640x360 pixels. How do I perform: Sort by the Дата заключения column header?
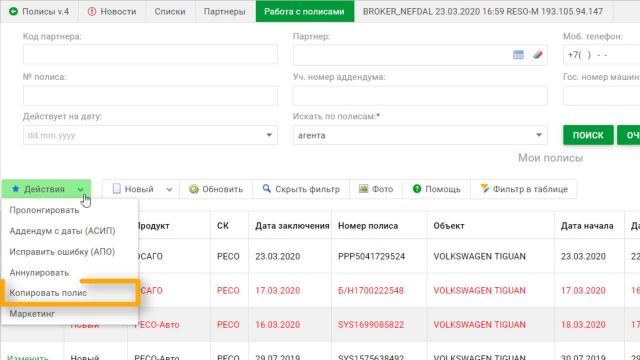point(292,226)
